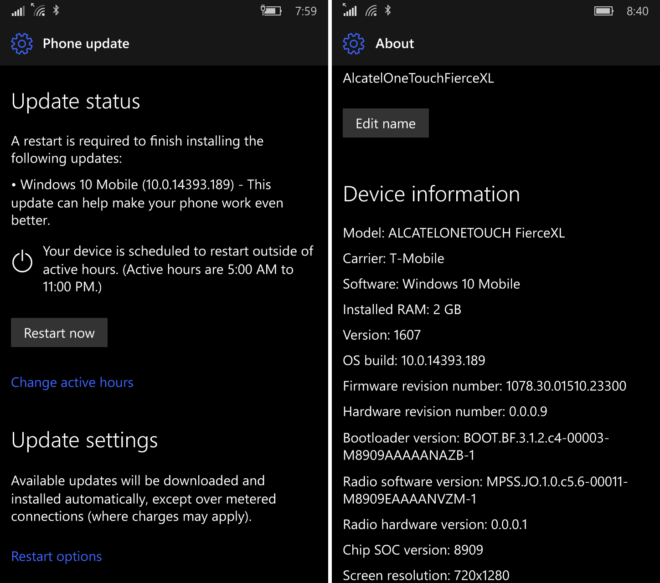Tap battery icon on Phone update screen
660x583 pixels.
[271, 11]
